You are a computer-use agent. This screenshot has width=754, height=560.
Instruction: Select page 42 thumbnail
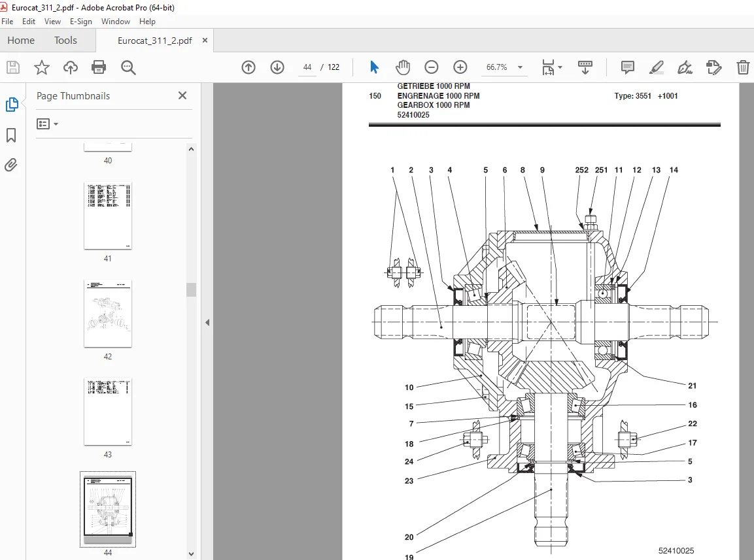[x=108, y=314]
